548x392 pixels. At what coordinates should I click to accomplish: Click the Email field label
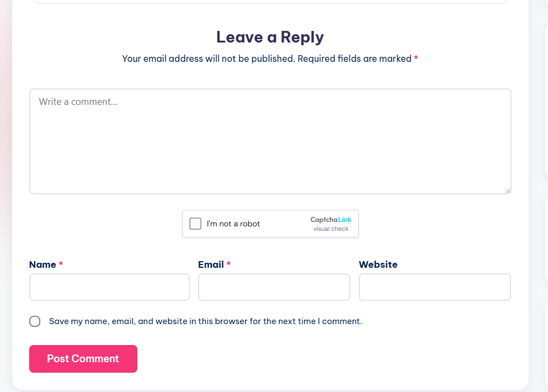[211, 264]
